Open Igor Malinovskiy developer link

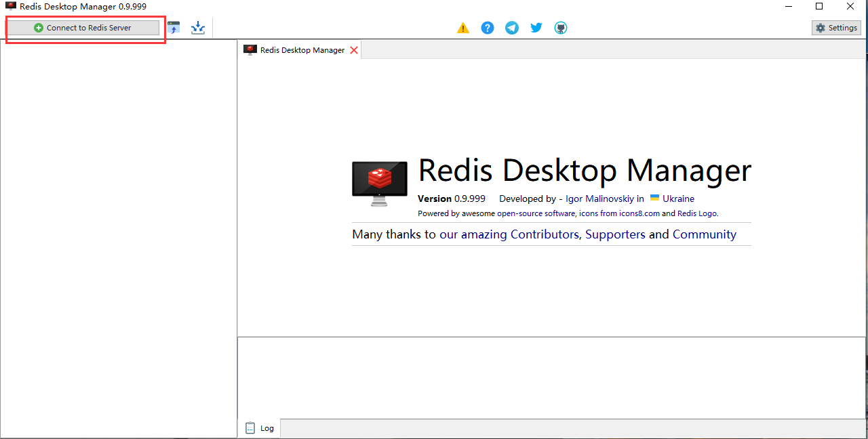[599, 198]
